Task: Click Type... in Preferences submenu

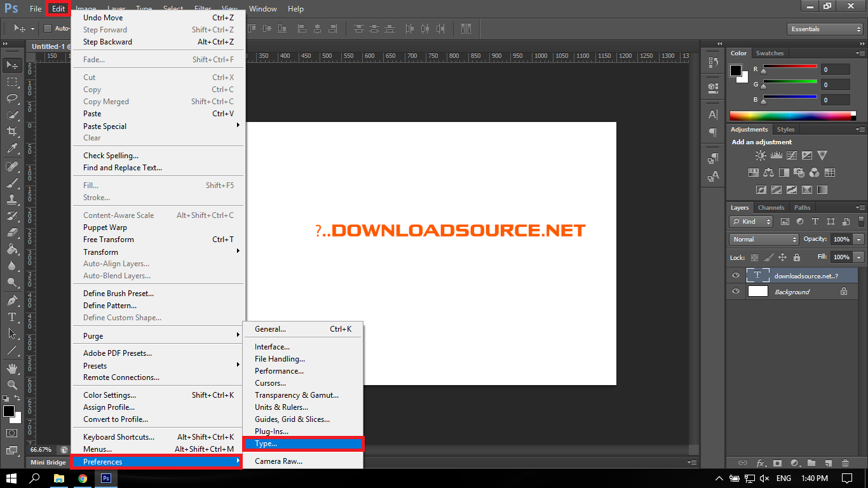Action: pos(302,444)
